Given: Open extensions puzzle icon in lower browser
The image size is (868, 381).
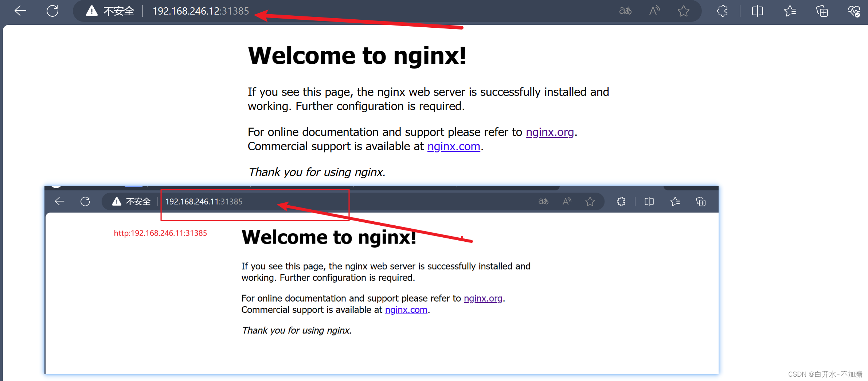Looking at the screenshot, I should coord(621,201).
